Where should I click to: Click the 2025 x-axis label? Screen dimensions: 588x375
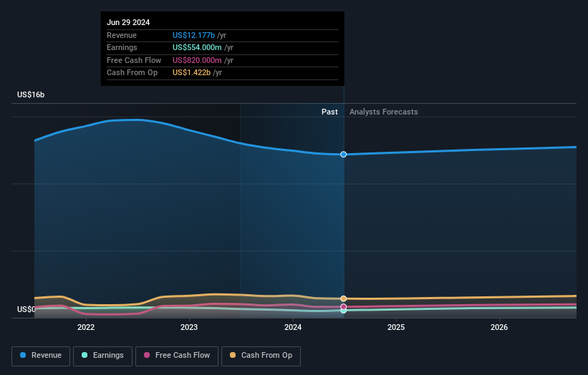click(396, 327)
